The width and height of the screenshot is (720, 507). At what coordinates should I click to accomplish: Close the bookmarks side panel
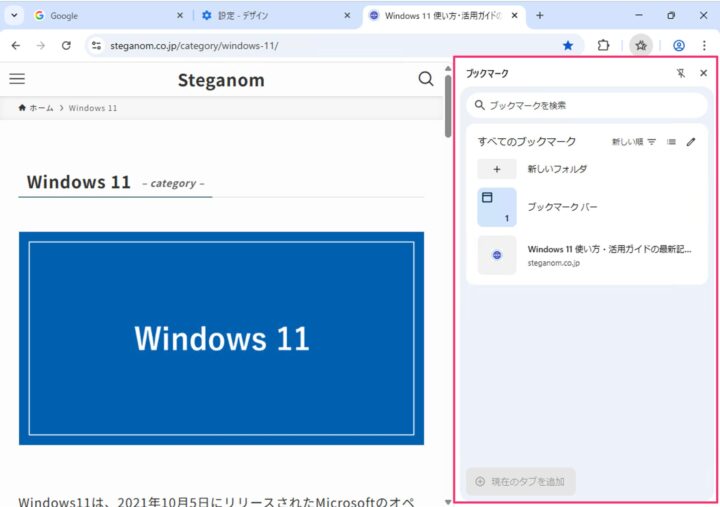[x=703, y=73]
